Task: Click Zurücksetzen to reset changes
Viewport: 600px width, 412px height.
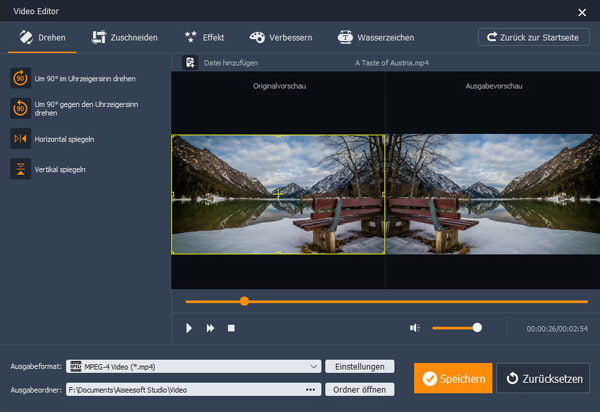Action: point(543,379)
